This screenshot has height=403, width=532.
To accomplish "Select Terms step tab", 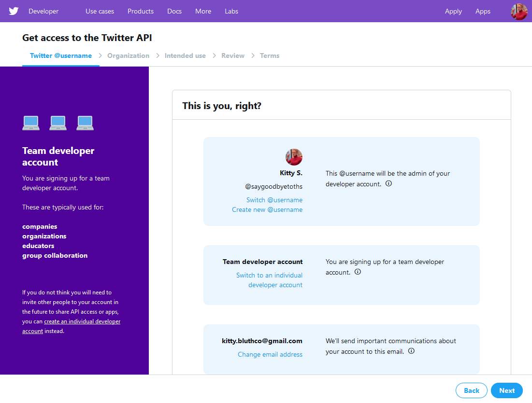I will click(x=270, y=56).
